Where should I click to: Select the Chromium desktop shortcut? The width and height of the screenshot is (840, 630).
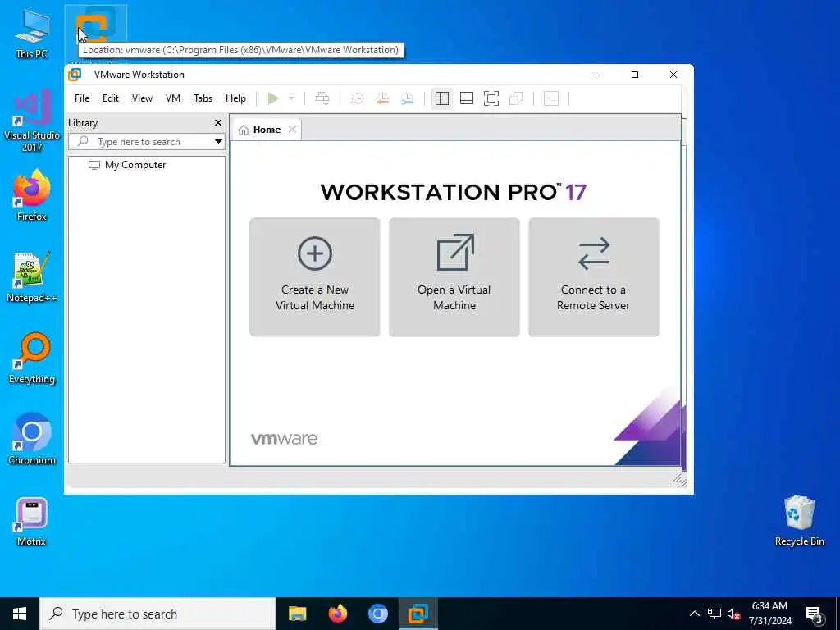[x=32, y=440]
